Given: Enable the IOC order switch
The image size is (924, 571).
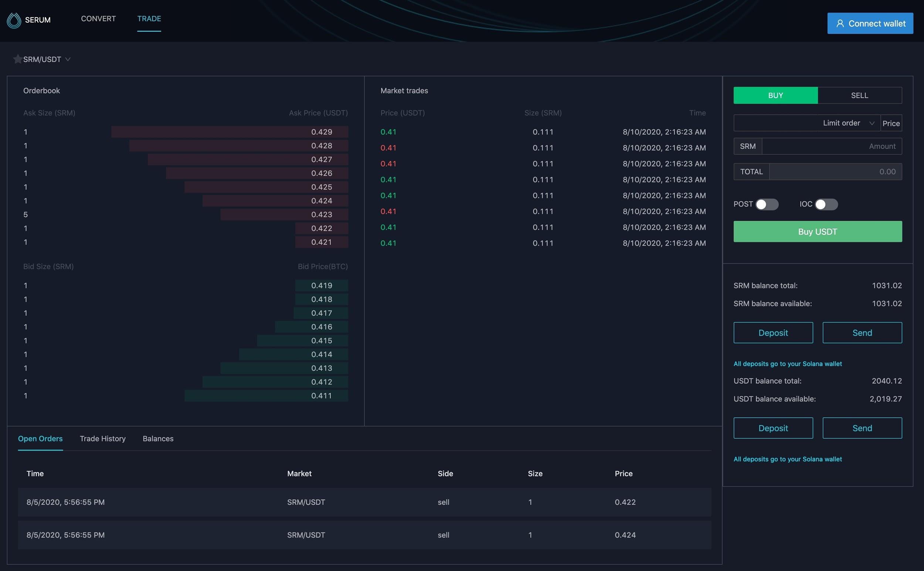Looking at the screenshot, I should tap(826, 204).
